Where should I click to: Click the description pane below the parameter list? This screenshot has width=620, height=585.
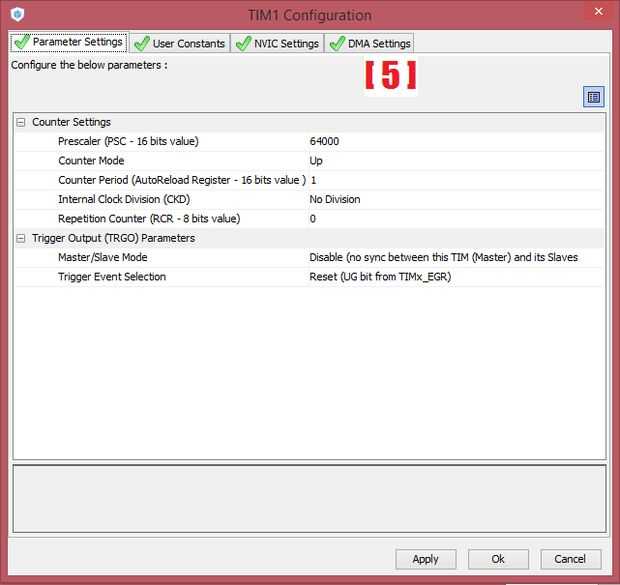pyautogui.click(x=309, y=499)
